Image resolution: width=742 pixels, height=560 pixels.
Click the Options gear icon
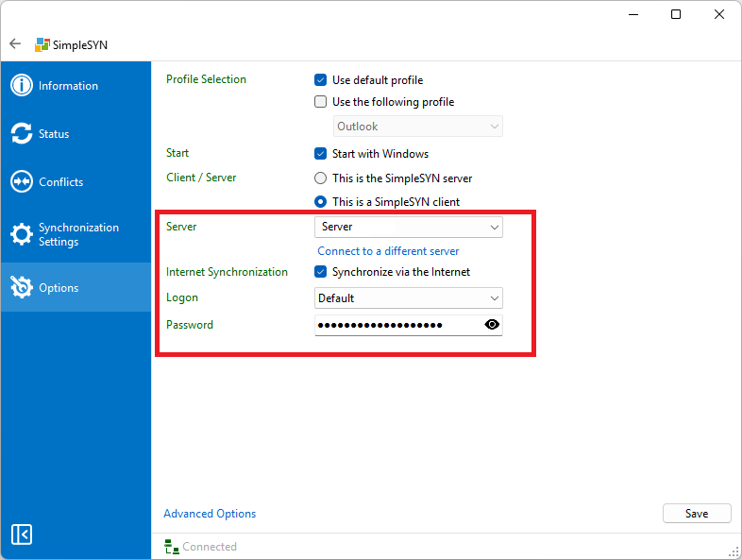[22, 287]
